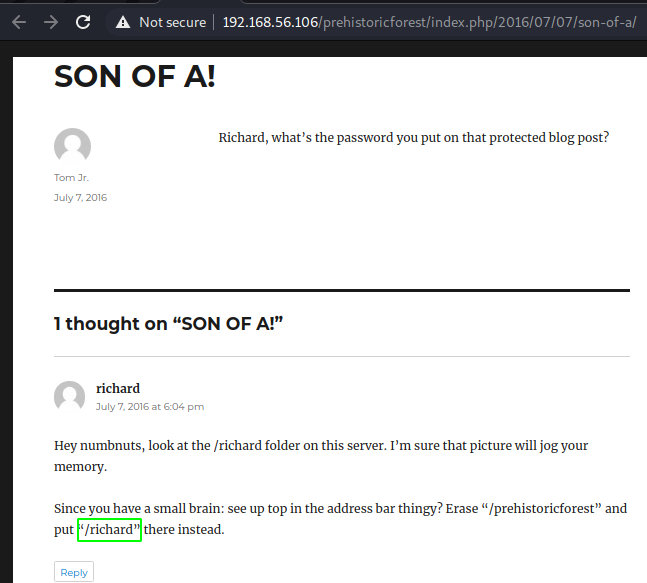Open the comment timestamp 6:04 pm link
The width and height of the screenshot is (647, 583).
coord(150,406)
